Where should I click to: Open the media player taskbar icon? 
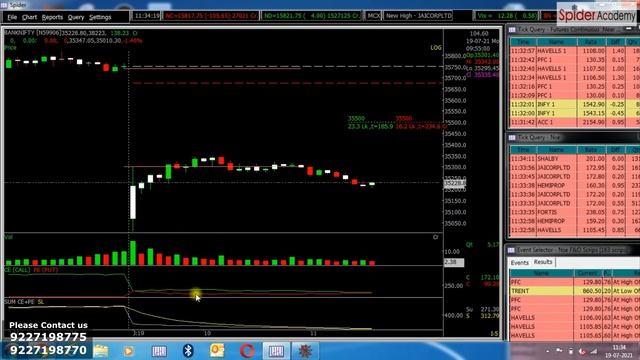click(x=129, y=351)
